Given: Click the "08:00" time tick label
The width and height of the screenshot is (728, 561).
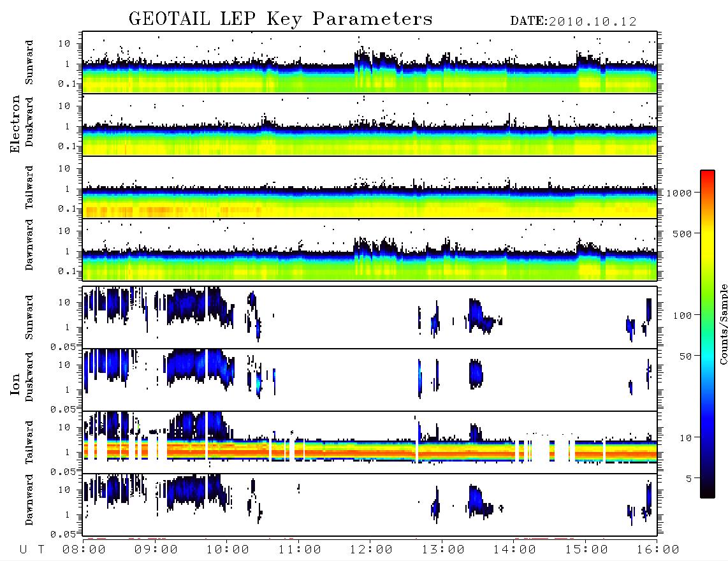Looking at the screenshot, I should [x=84, y=550].
